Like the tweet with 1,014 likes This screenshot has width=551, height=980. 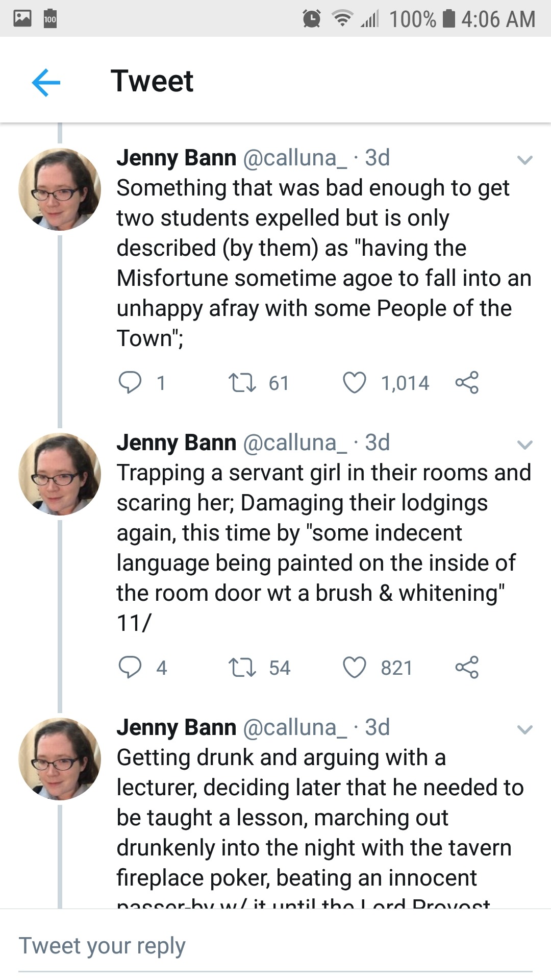pyautogui.click(x=355, y=382)
